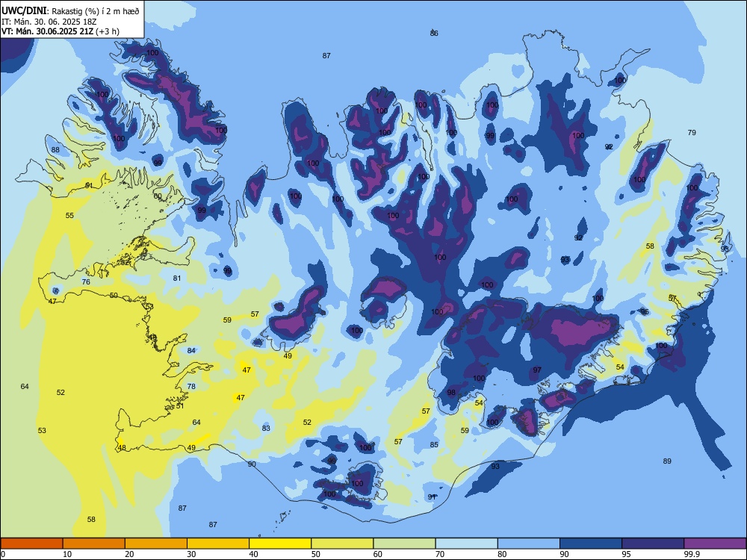Select the 90–95 dark blue legend swatch
747x560 pixels.
(x=591, y=544)
